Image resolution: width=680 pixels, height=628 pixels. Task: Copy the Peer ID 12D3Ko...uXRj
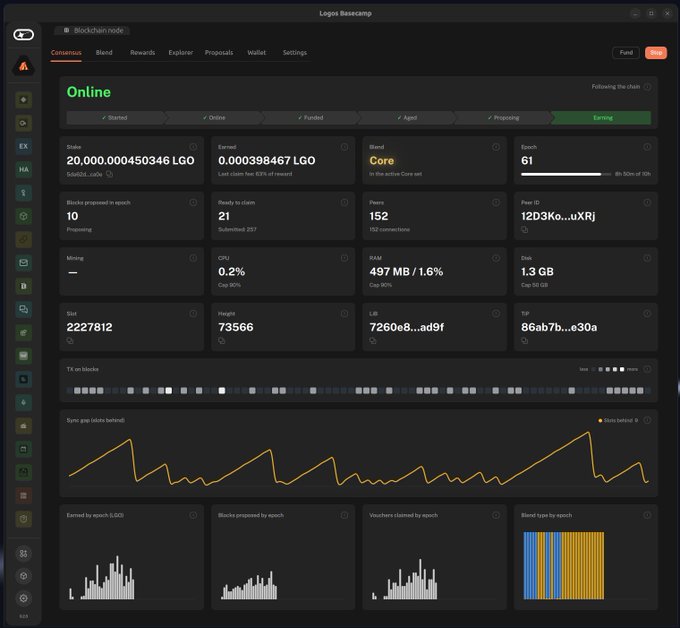coord(524,230)
